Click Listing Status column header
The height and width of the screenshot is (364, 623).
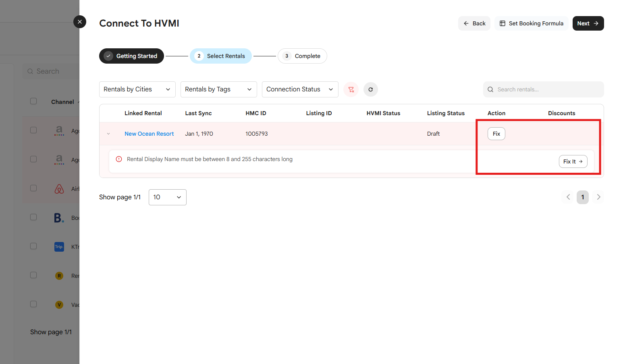446,113
